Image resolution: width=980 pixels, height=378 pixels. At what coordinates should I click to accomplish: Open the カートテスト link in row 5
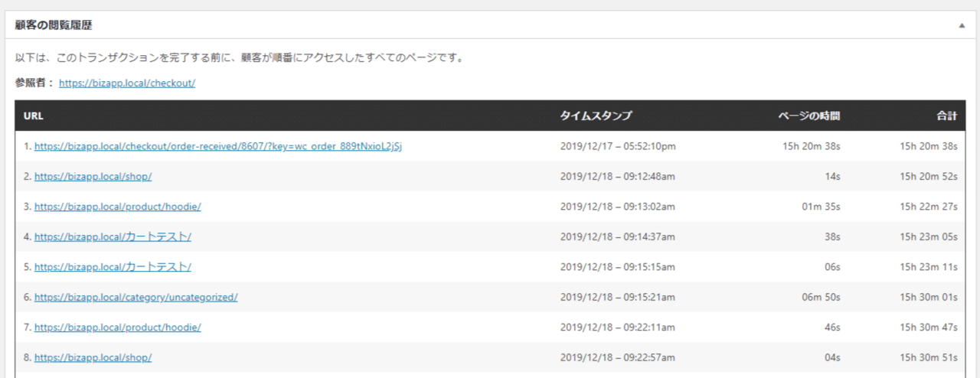click(113, 267)
